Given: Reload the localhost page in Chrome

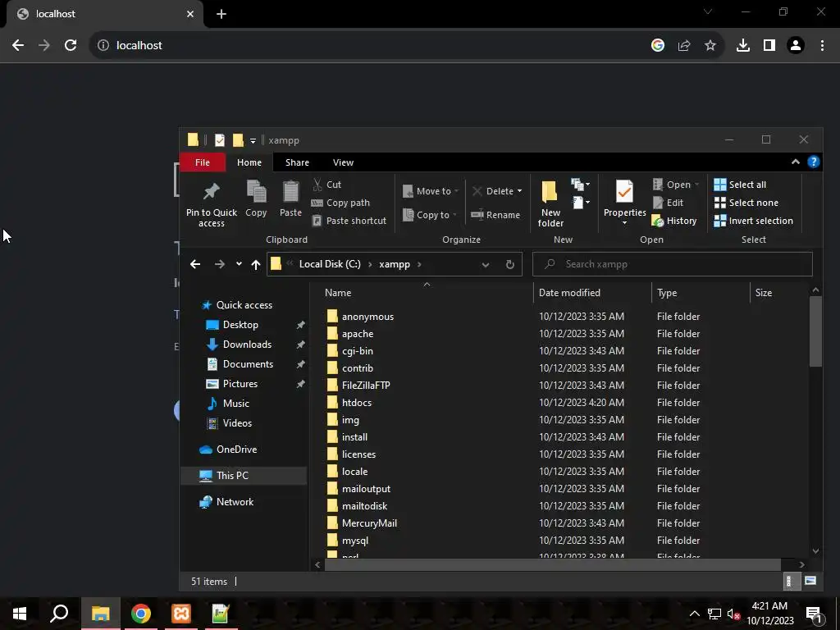Looking at the screenshot, I should (71, 45).
